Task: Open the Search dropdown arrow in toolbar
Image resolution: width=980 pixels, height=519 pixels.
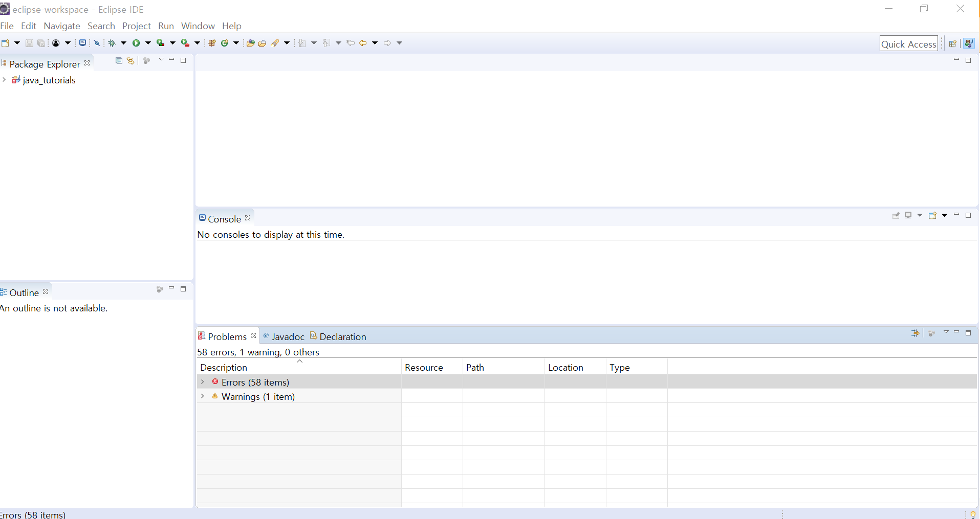Action: [287, 43]
